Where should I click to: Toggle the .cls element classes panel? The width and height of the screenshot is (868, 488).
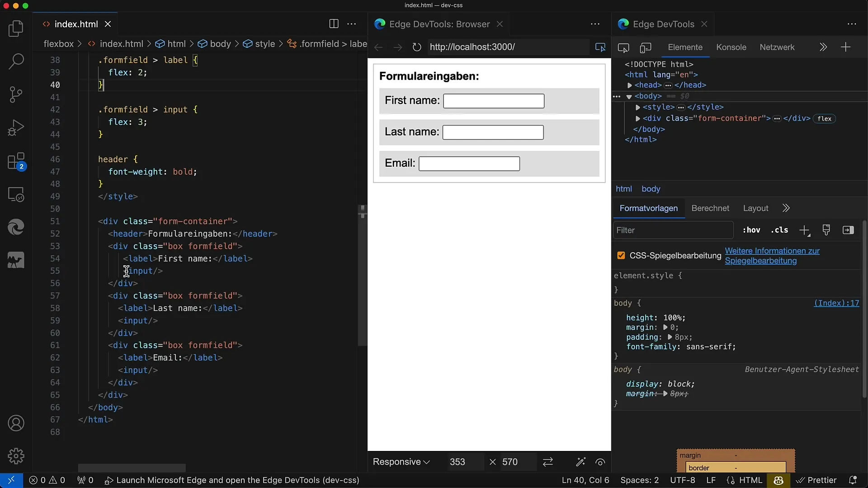(779, 230)
